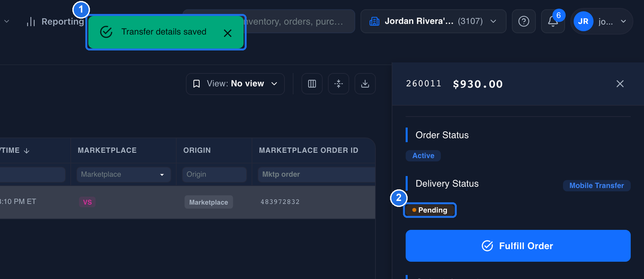Click the Origin filter input
Image resolution: width=644 pixels, height=279 pixels.
[x=214, y=175]
